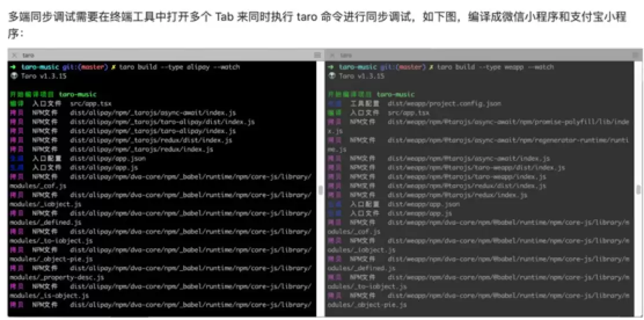
Task: Click the left terminal pane scrollbar thumb
Action: (x=321, y=190)
